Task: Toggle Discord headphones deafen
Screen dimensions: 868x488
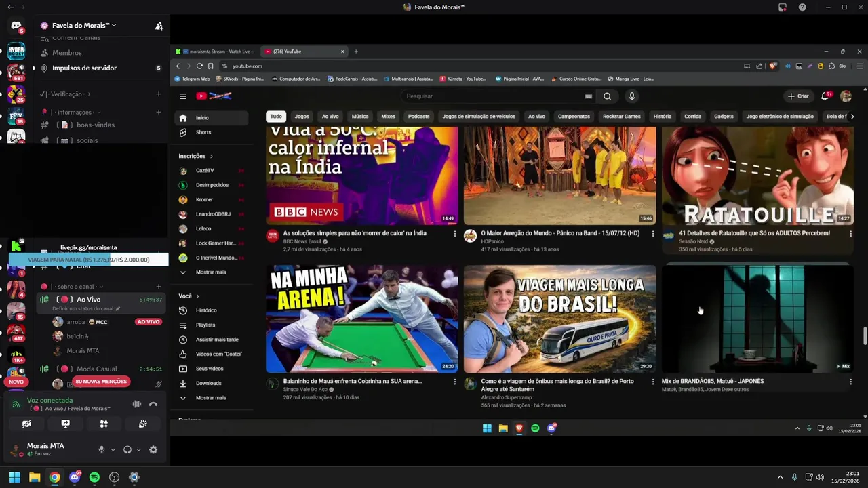Action: click(x=127, y=449)
